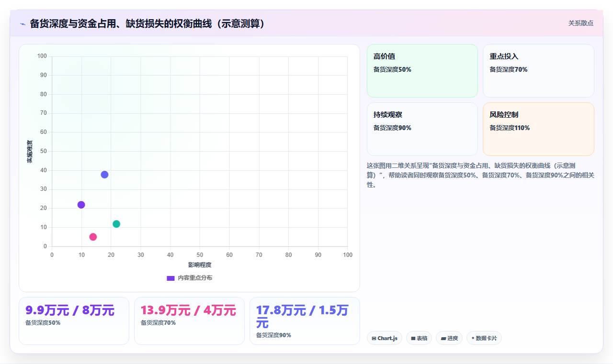This screenshot has height=364, width=613.
Task: Click the y-axis tick label 100
Action: (x=42, y=56)
